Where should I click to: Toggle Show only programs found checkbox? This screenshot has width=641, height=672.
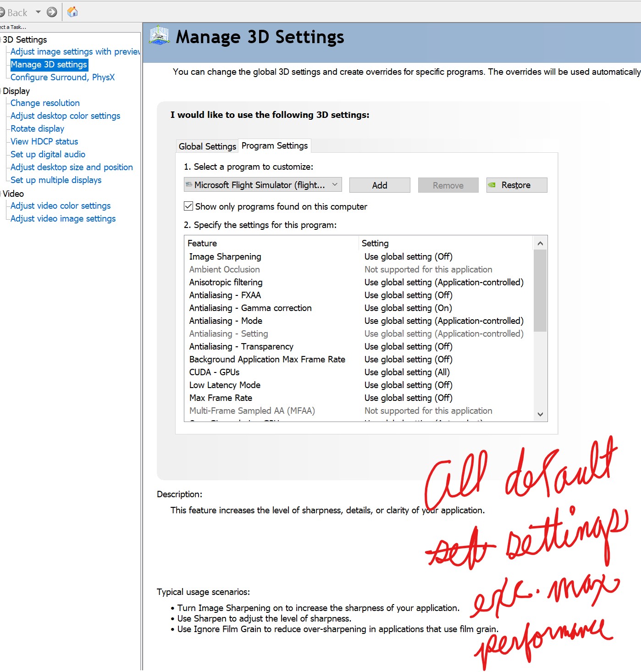tap(188, 206)
